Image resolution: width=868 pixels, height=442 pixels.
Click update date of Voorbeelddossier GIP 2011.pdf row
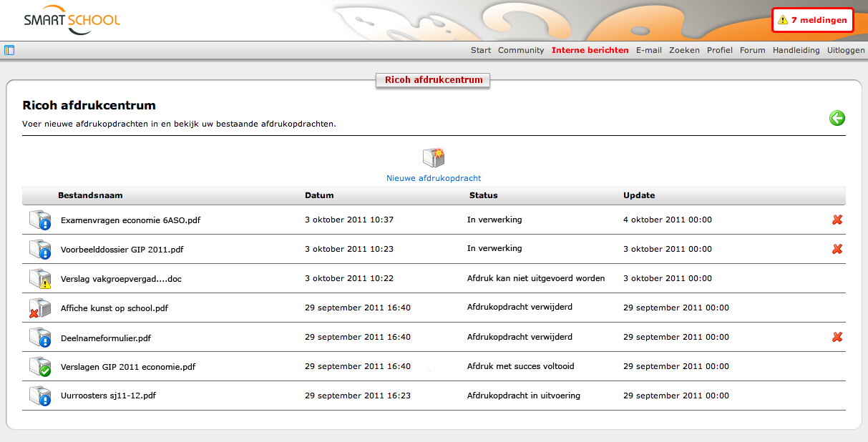[x=668, y=249]
